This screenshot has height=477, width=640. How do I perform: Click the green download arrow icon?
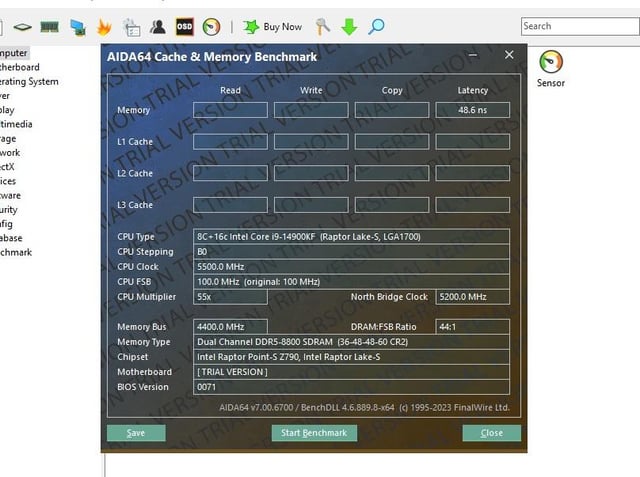point(349,27)
